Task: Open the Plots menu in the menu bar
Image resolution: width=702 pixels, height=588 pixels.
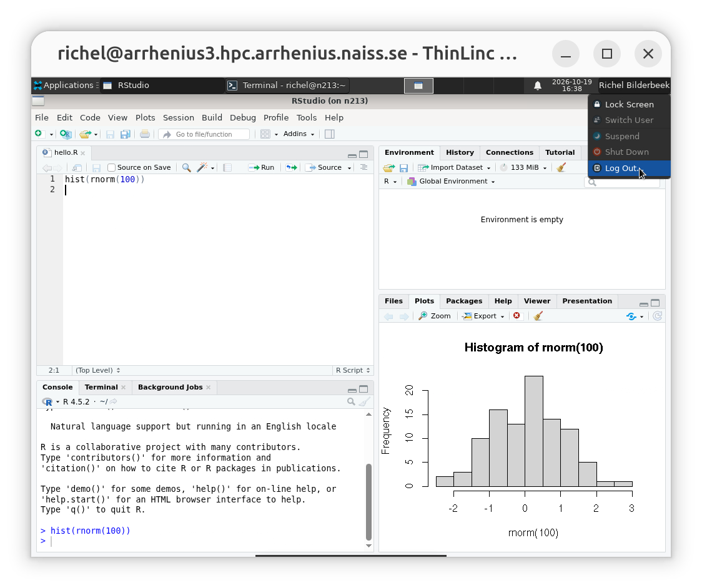Action: tap(145, 118)
